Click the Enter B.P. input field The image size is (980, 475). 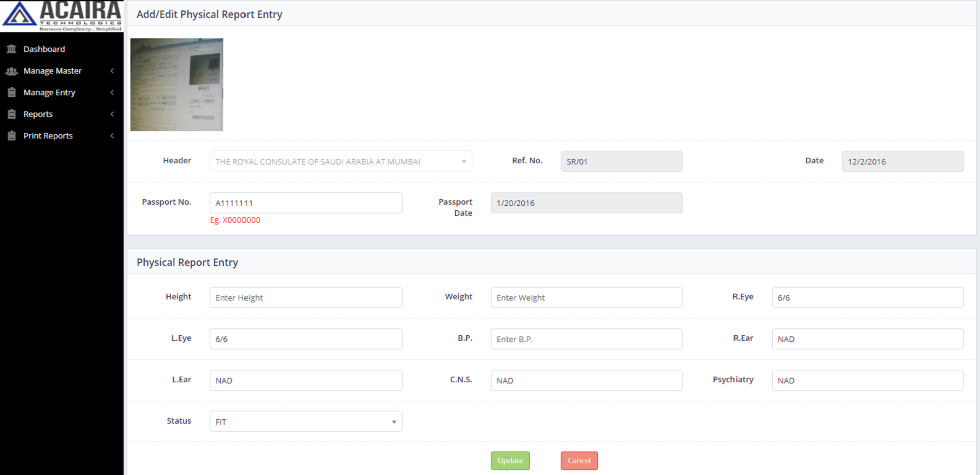(586, 339)
